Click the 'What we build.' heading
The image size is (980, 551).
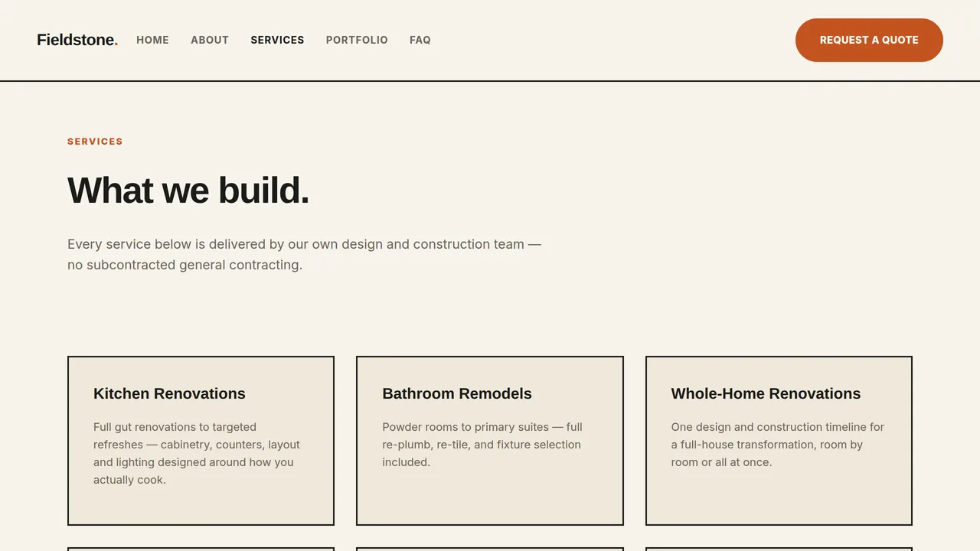tap(188, 190)
